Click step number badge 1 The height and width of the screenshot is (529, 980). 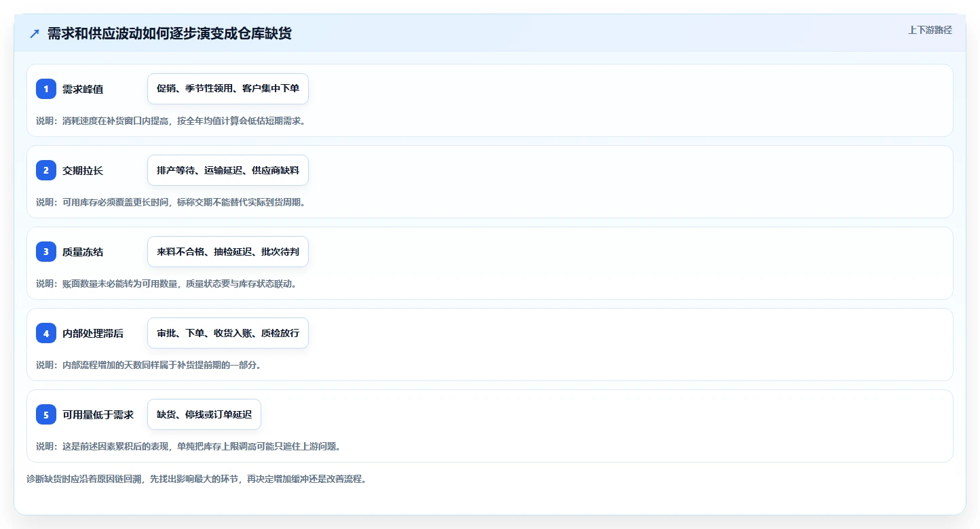[x=46, y=89]
